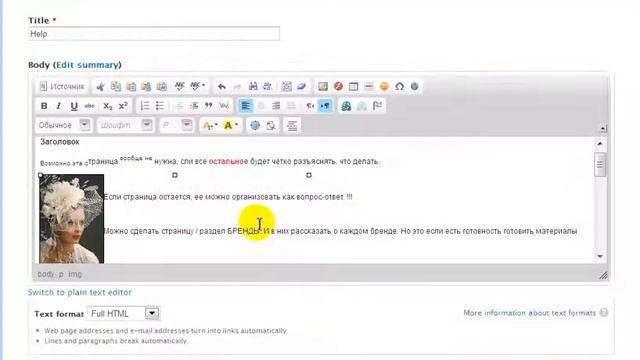Click the Undo arrow icon
This screenshot has height=360, width=640.
coord(222,87)
